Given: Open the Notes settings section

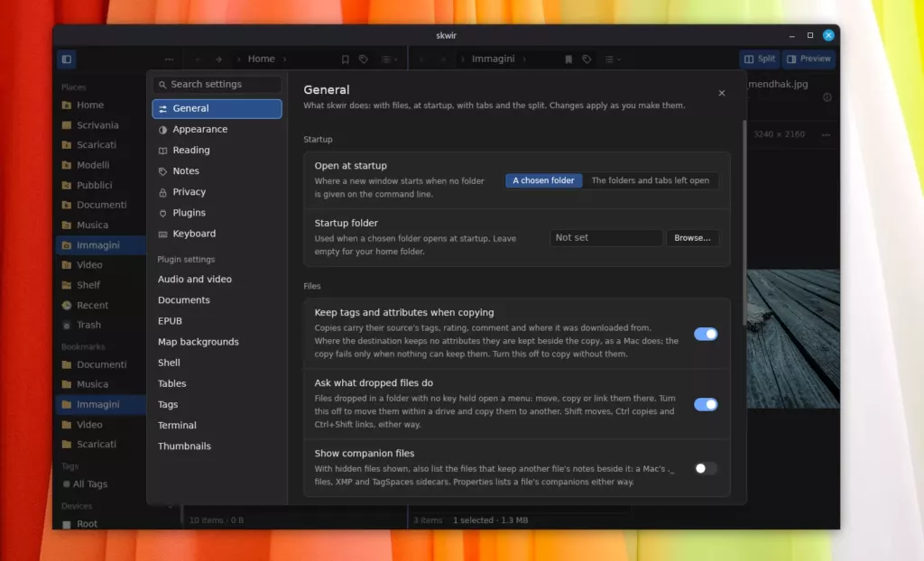Looking at the screenshot, I should pos(217,170).
